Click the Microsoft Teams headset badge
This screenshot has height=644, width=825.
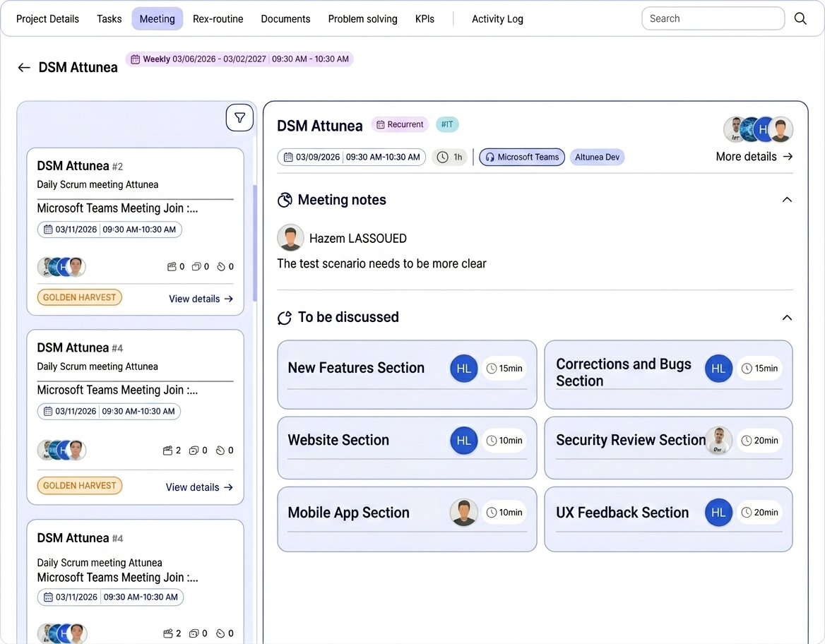point(521,157)
